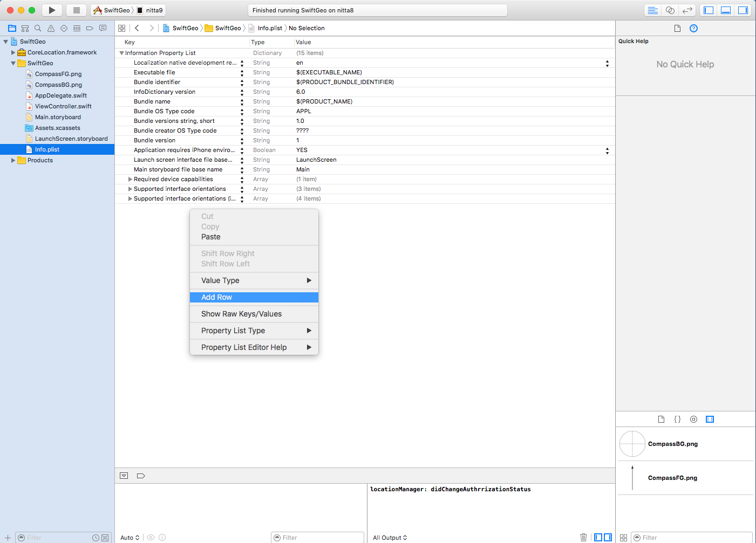Click the Stop button in toolbar
The width and height of the screenshot is (756, 543).
76,10
